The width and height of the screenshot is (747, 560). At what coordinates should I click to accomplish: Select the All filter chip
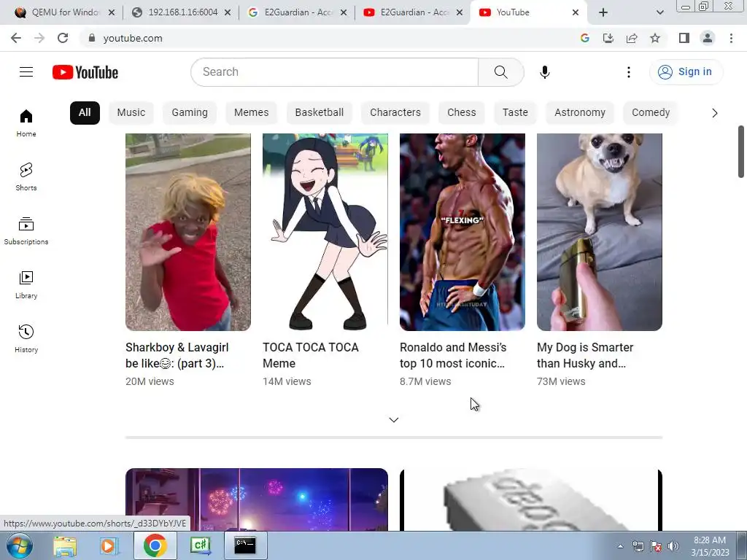pos(85,113)
